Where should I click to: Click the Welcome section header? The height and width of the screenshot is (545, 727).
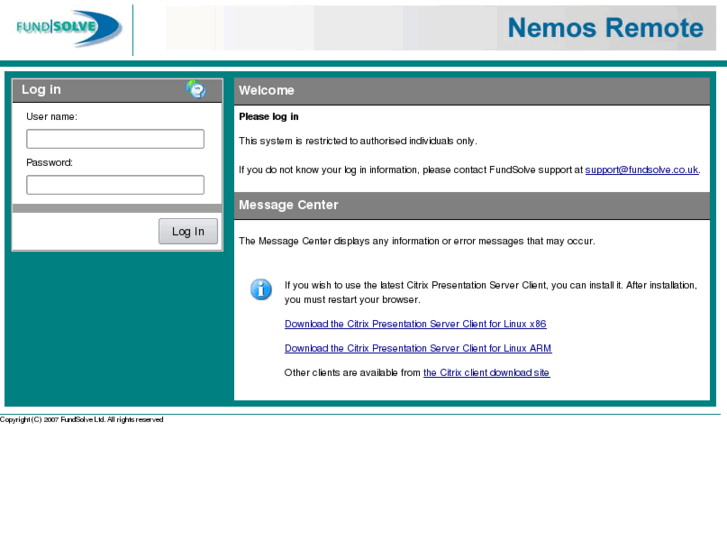click(472, 91)
